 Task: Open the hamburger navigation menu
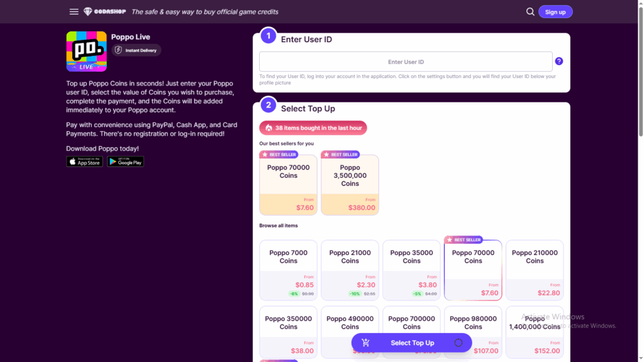(74, 12)
